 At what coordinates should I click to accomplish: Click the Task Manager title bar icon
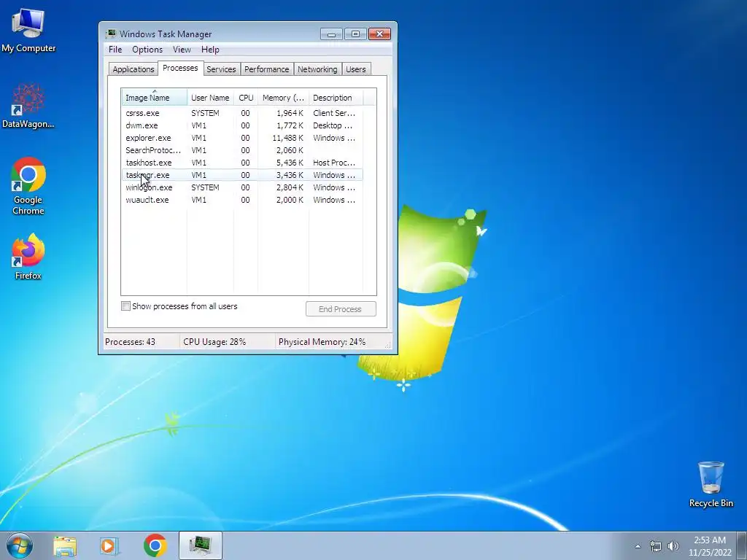click(111, 34)
